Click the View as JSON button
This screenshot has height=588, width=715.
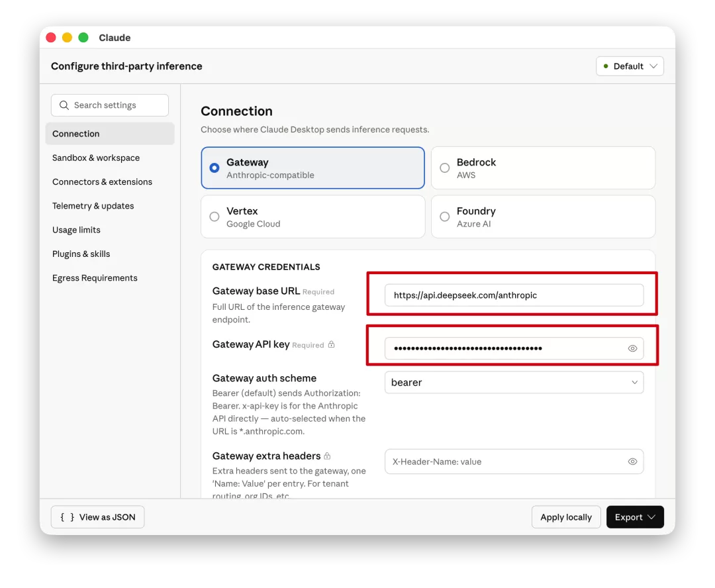coord(97,517)
